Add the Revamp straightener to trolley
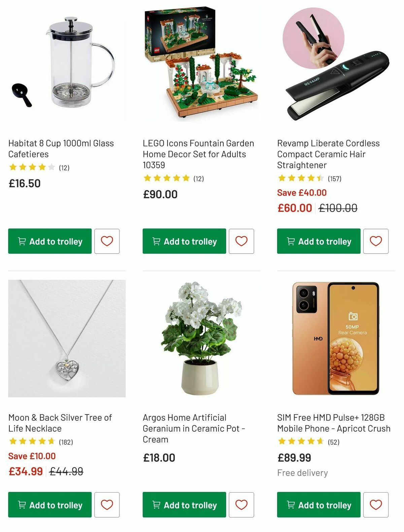Image resolution: width=404 pixels, height=532 pixels. coord(318,241)
